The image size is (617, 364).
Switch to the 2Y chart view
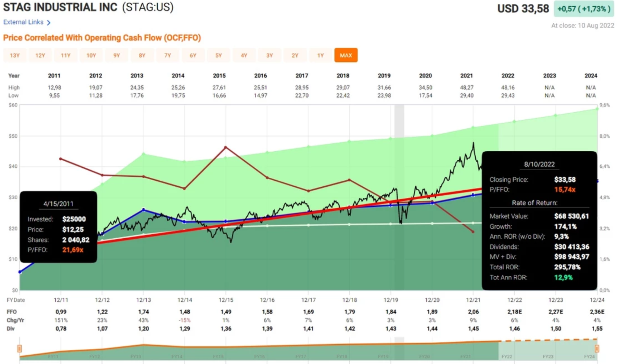click(295, 55)
